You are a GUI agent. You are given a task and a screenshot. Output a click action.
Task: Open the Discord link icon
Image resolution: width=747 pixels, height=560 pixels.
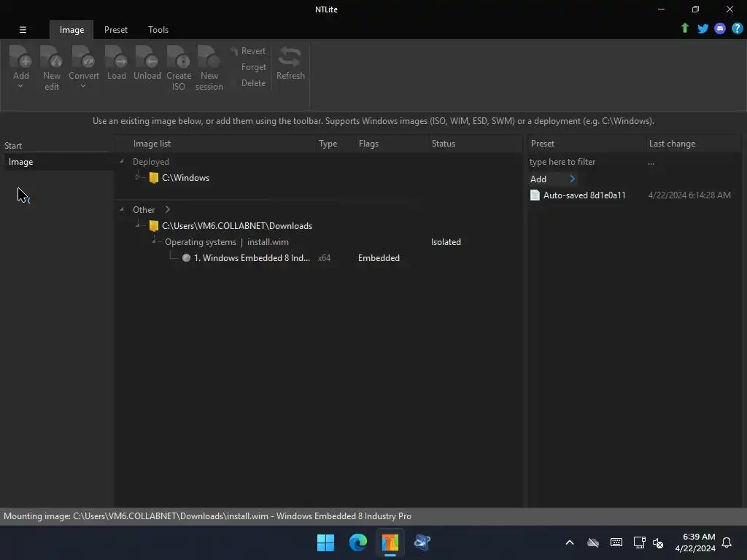(719, 28)
